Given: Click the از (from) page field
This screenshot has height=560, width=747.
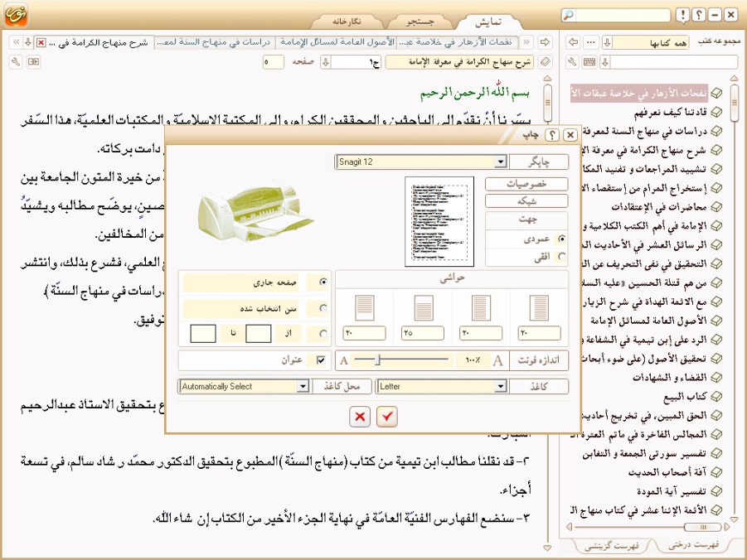Looking at the screenshot, I should point(258,333).
